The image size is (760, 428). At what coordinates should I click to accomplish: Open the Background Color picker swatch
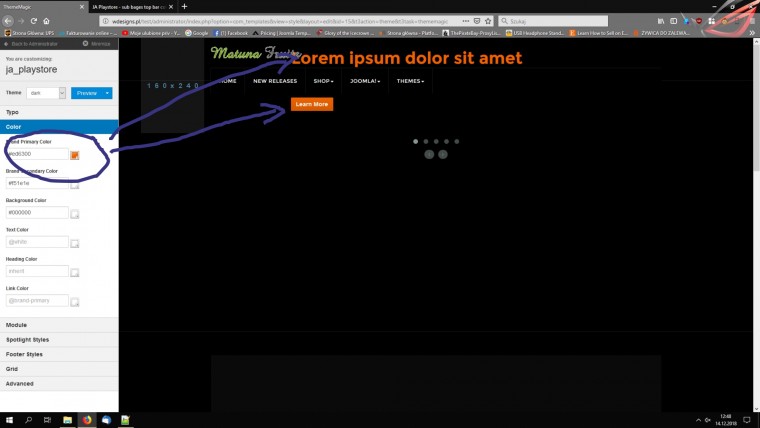75,214
